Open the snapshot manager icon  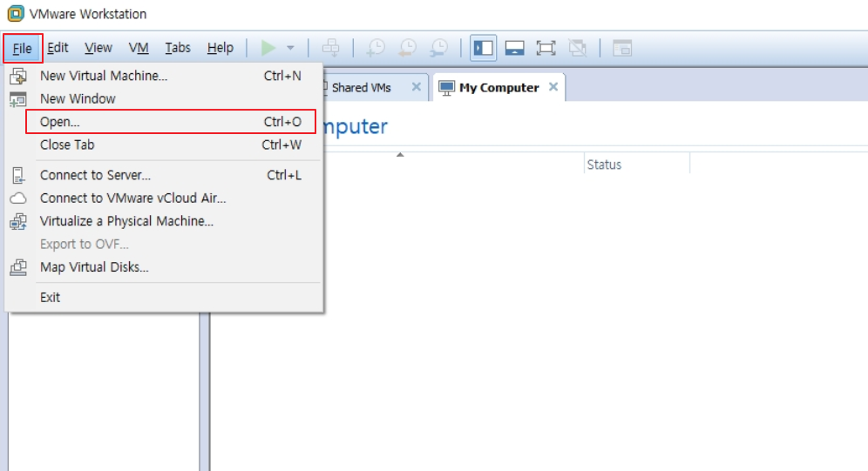tap(439, 48)
